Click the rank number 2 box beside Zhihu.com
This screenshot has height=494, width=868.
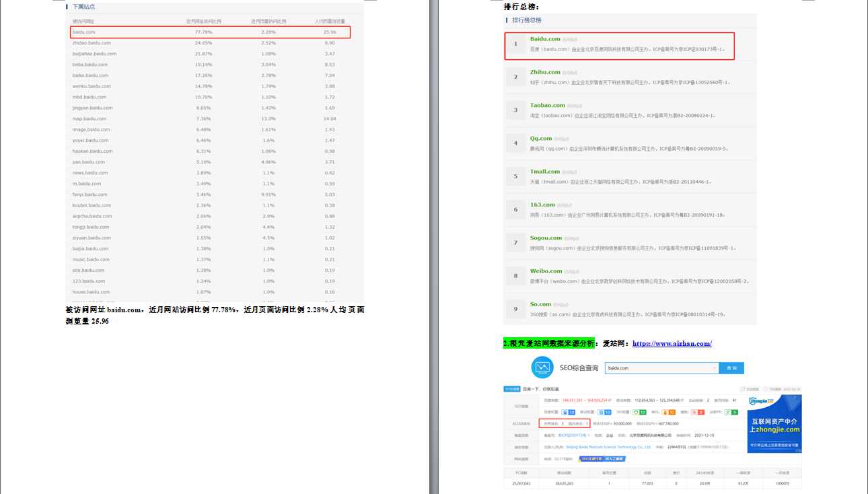[x=516, y=77]
